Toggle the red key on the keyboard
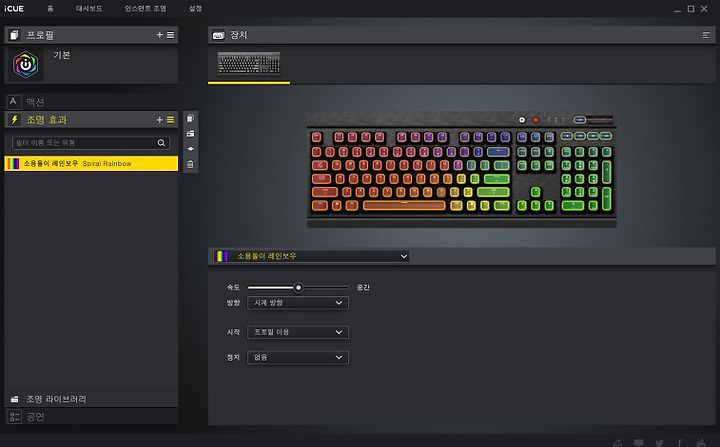 point(535,120)
